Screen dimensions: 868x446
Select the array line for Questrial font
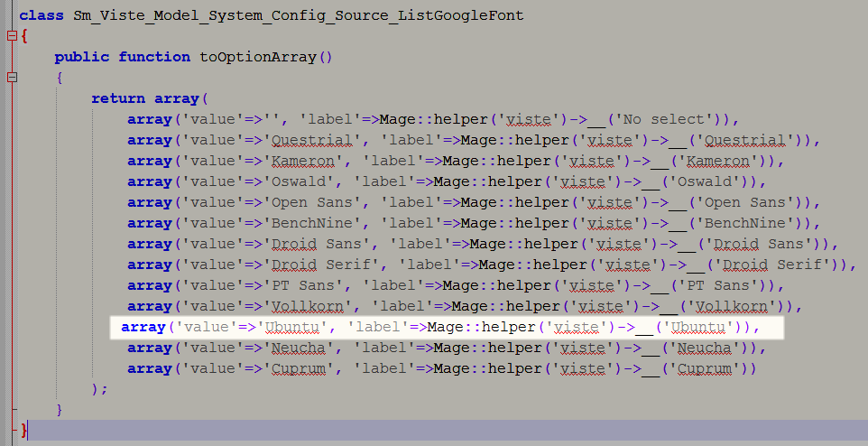tap(474, 140)
